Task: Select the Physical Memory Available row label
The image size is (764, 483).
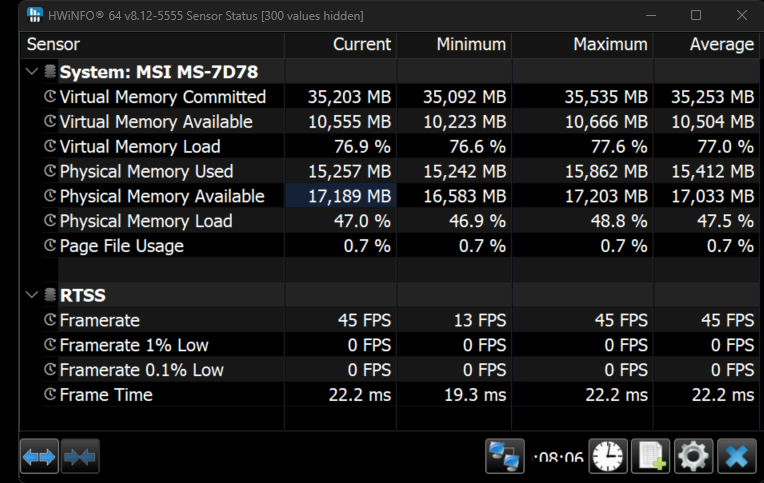Action: point(162,196)
